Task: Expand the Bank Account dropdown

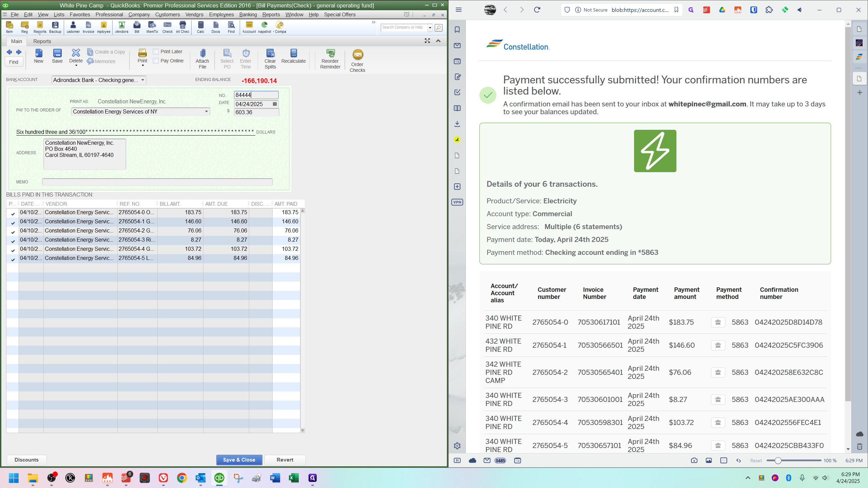Action: tap(143, 80)
